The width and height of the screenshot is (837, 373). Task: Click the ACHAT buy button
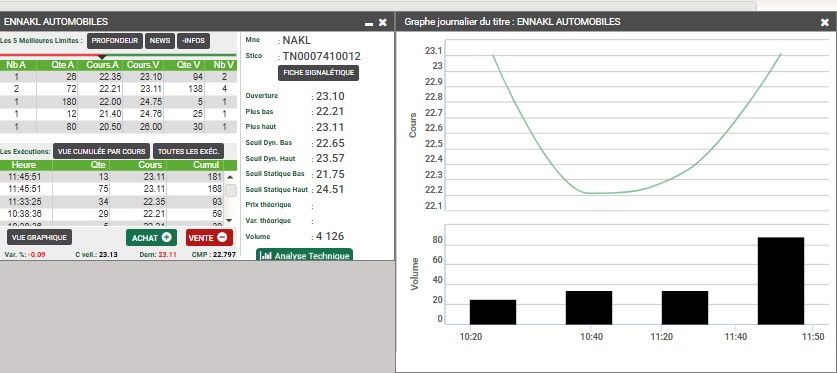point(151,237)
